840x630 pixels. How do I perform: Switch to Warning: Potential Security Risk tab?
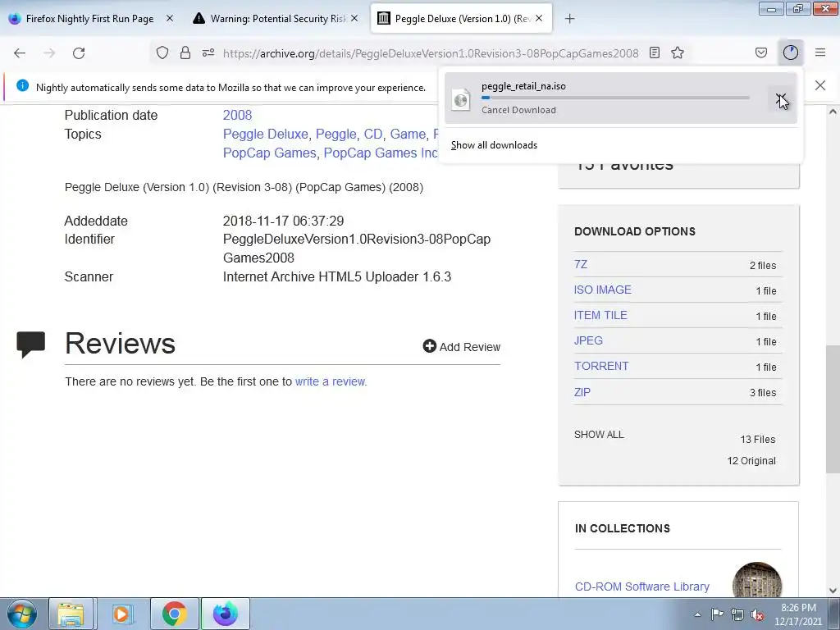click(x=277, y=18)
